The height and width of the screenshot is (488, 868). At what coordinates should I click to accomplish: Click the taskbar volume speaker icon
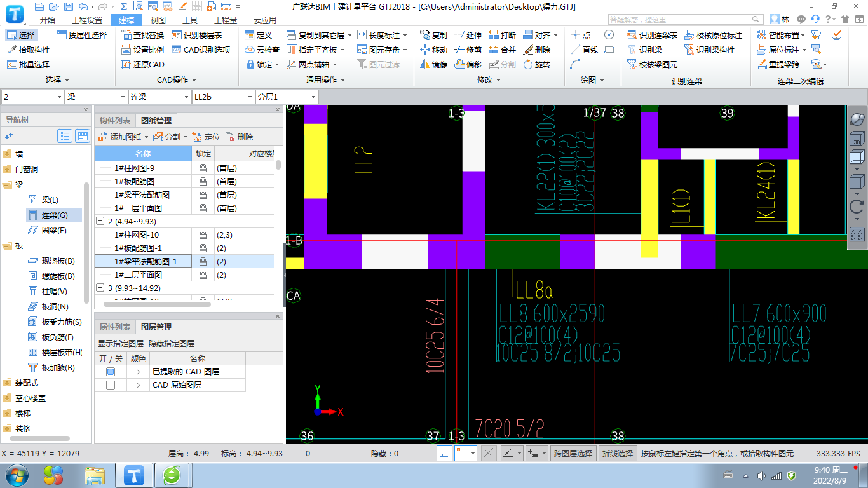(762, 476)
